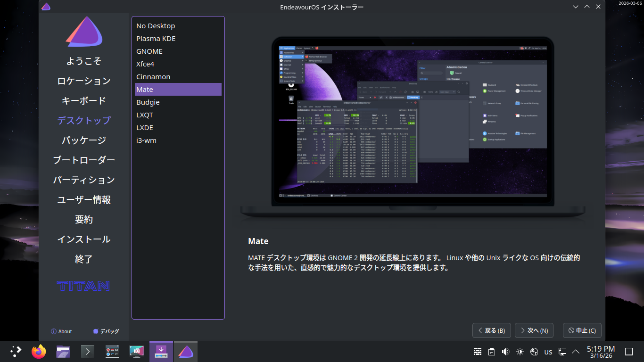The height and width of the screenshot is (362, 644).
Task: Click the screenshot tool taskbar icon
Action: [137, 352]
